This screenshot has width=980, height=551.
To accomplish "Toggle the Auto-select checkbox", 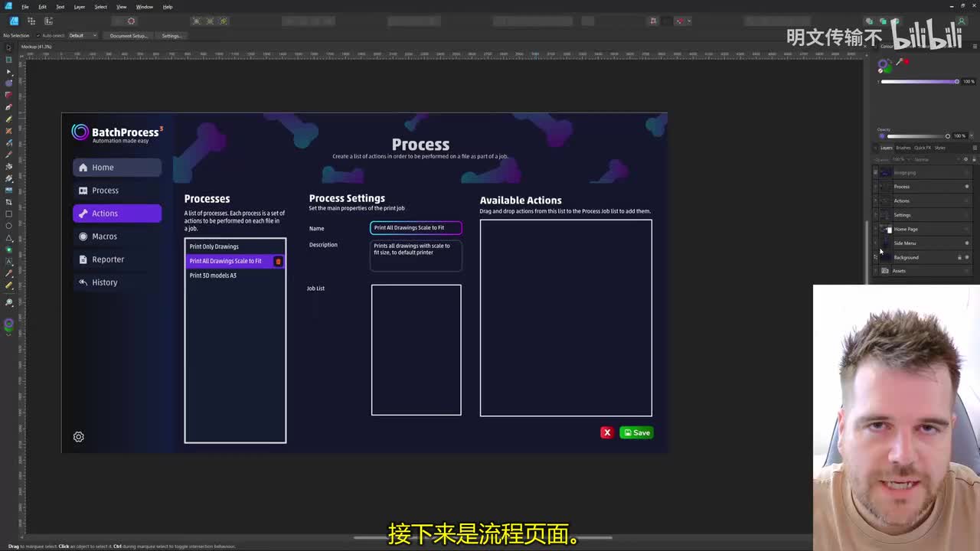I will 38,35.
